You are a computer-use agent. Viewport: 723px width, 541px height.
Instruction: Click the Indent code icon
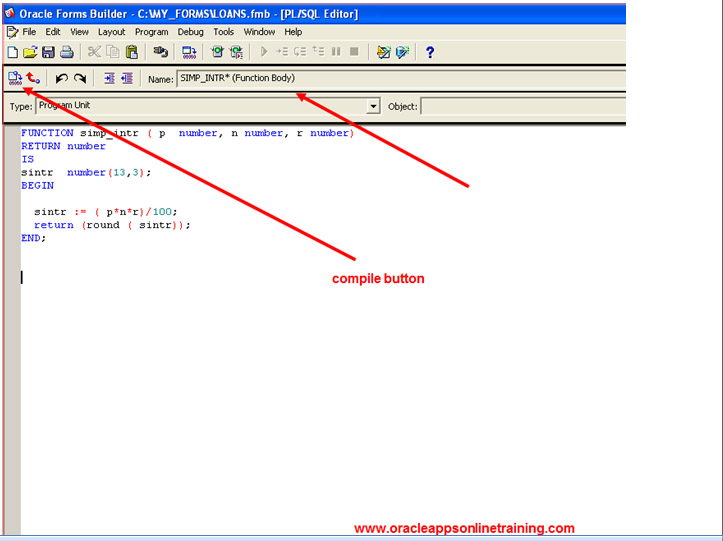pyautogui.click(x=109, y=78)
